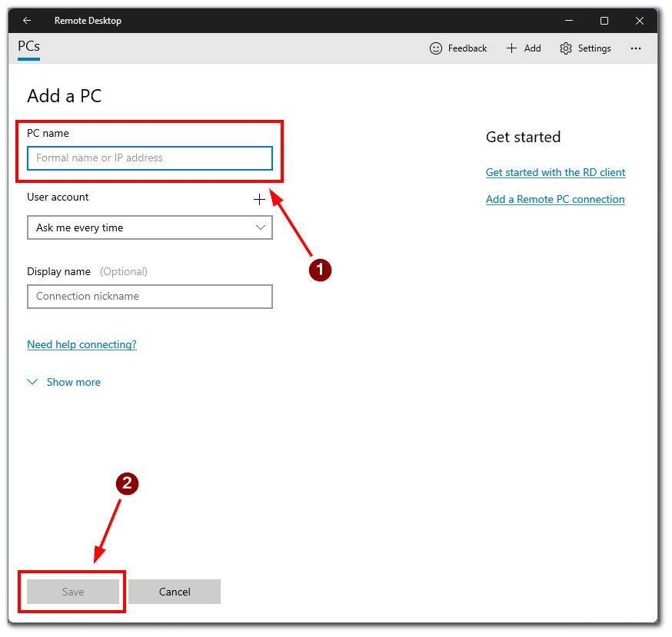Viewport: 672px width, 637px height.
Task: Minimize the Remote Desktop window
Action: click(569, 21)
